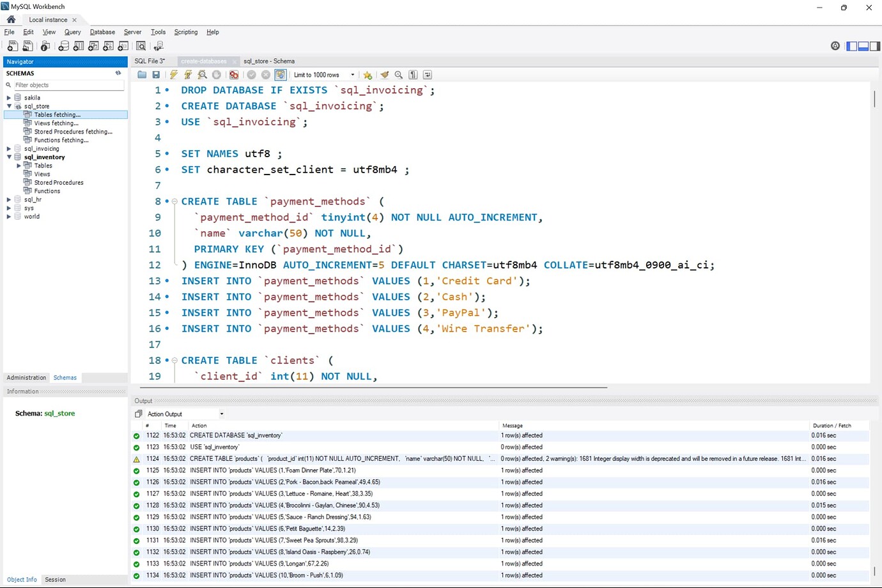Expand the sql_invoicing schema

click(x=9, y=149)
